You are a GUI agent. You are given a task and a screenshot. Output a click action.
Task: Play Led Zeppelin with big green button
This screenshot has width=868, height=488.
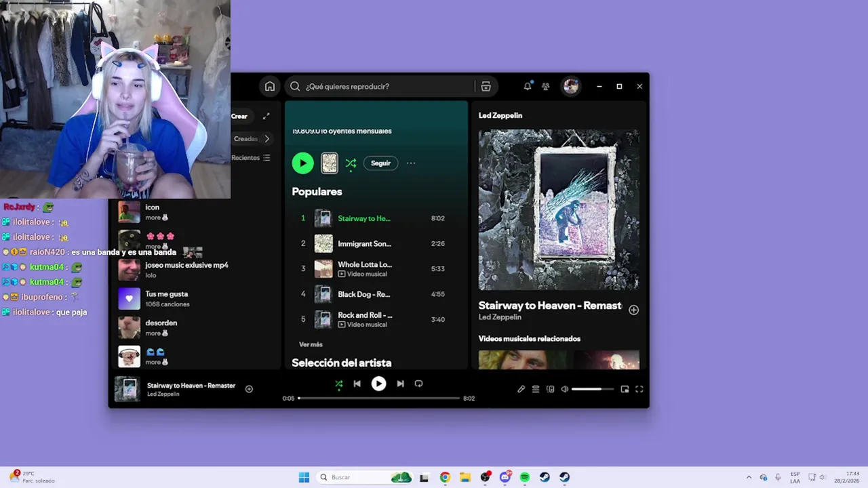click(x=302, y=163)
